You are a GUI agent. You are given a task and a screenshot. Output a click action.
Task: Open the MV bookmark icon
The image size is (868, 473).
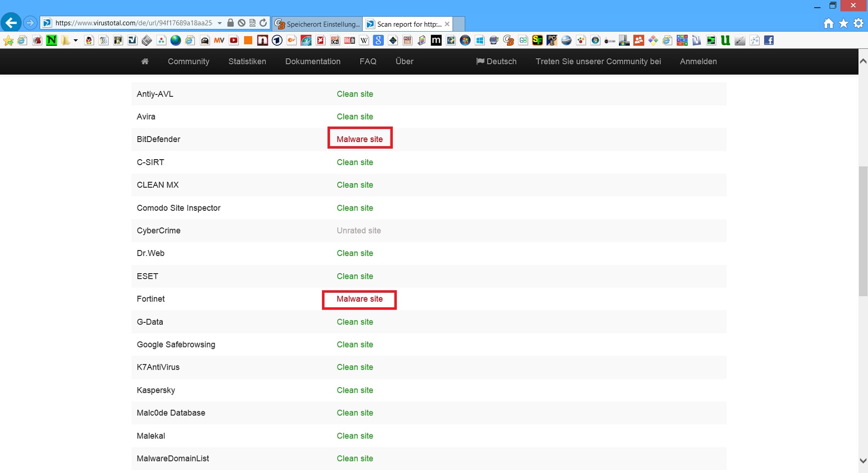[219, 41]
